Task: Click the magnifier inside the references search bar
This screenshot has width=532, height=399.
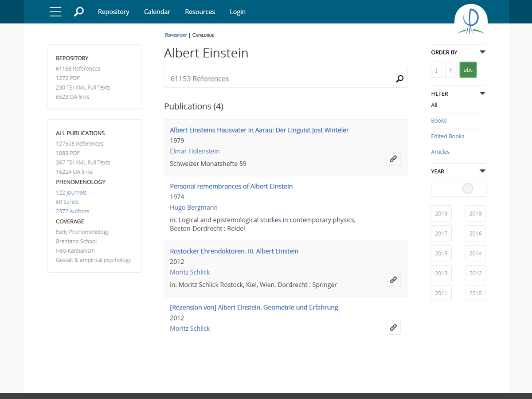Action: click(x=399, y=78)
